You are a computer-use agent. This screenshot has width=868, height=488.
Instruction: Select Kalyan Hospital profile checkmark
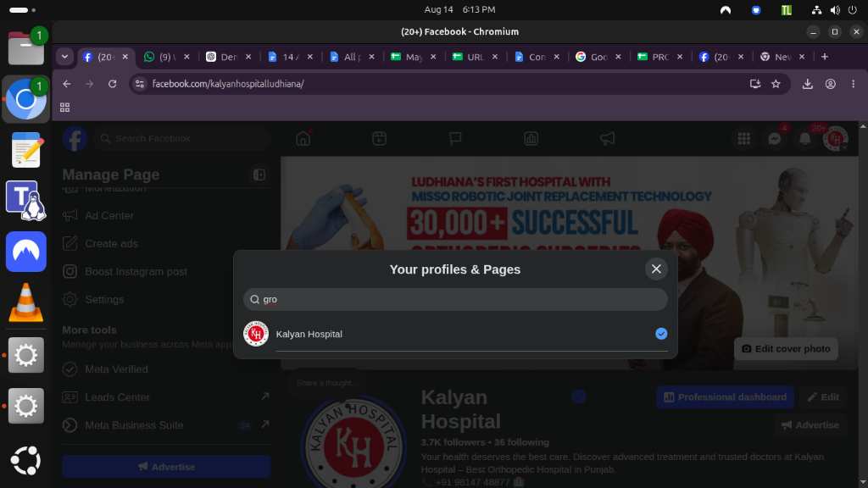[661, 334]
